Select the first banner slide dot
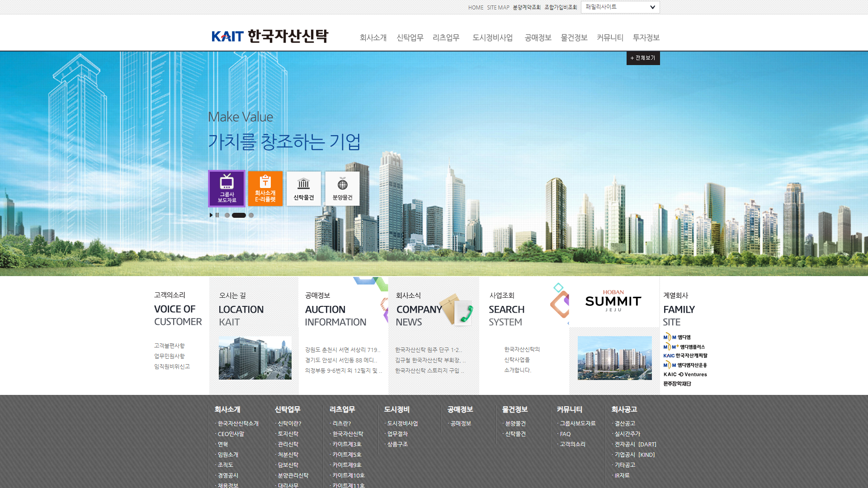Screen dimensions: 868x488 (x=227, y=215)
